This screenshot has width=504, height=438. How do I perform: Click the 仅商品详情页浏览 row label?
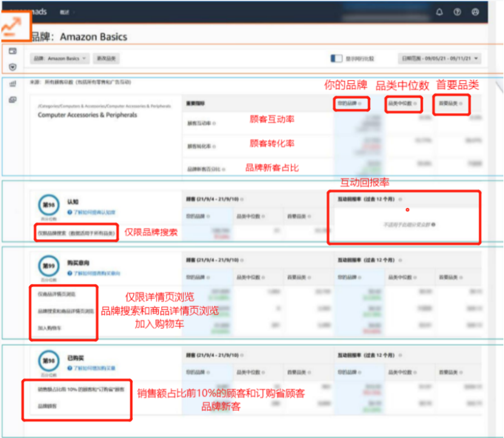56,294
